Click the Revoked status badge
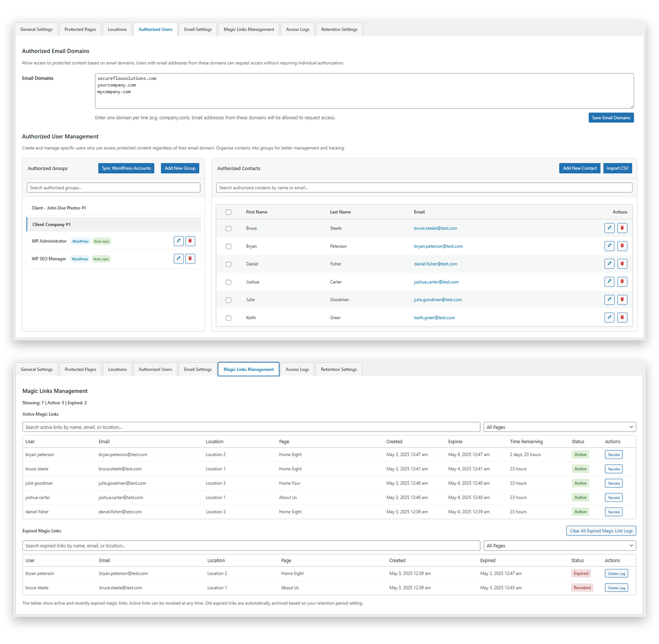This screenshot has width=659, height=644. [x=582, y=588]
